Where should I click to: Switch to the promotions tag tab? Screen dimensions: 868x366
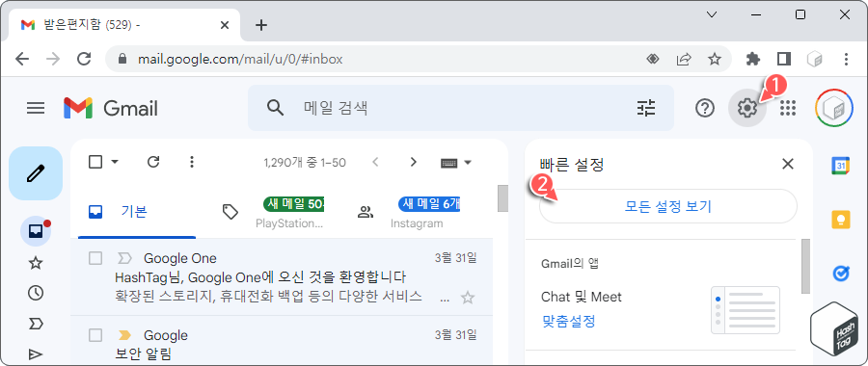(x=275, y=212)
